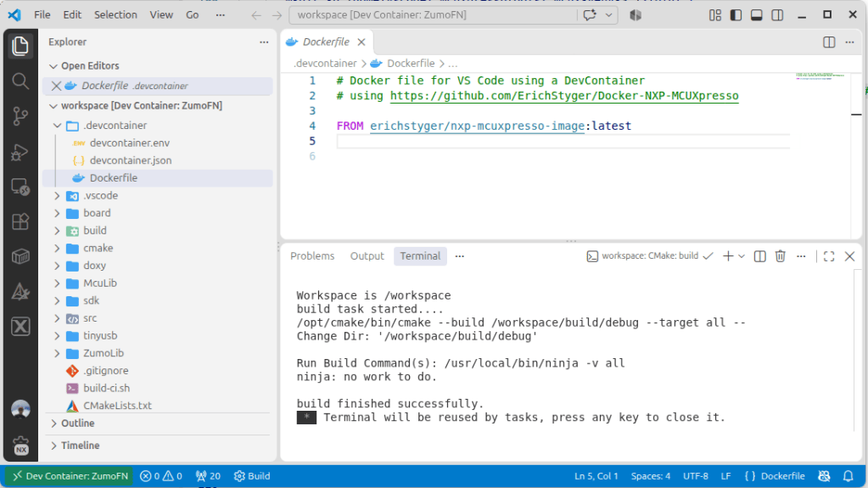Click the Copilot chat icon in title bar
868x488 pixels.
click(590, 15)
